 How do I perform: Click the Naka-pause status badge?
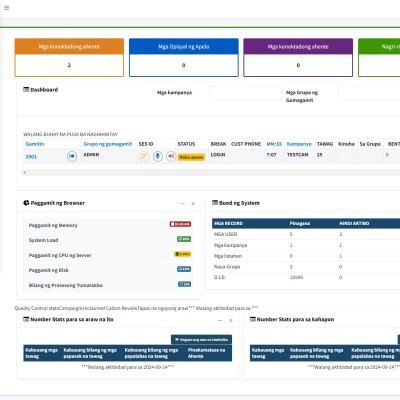(x=191, y=157)
